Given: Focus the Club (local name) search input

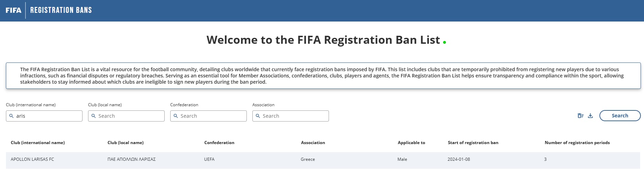Looking at the screenshot, I should (126, 116).
